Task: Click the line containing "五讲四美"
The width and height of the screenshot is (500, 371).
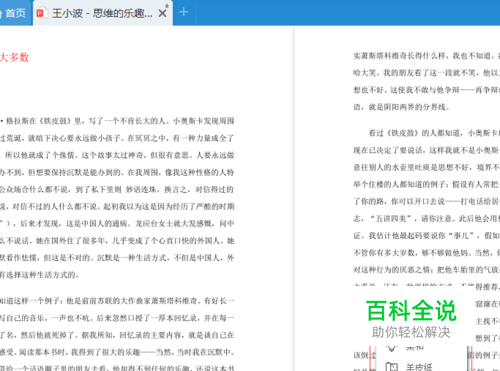Action: [x=427, y=219]
